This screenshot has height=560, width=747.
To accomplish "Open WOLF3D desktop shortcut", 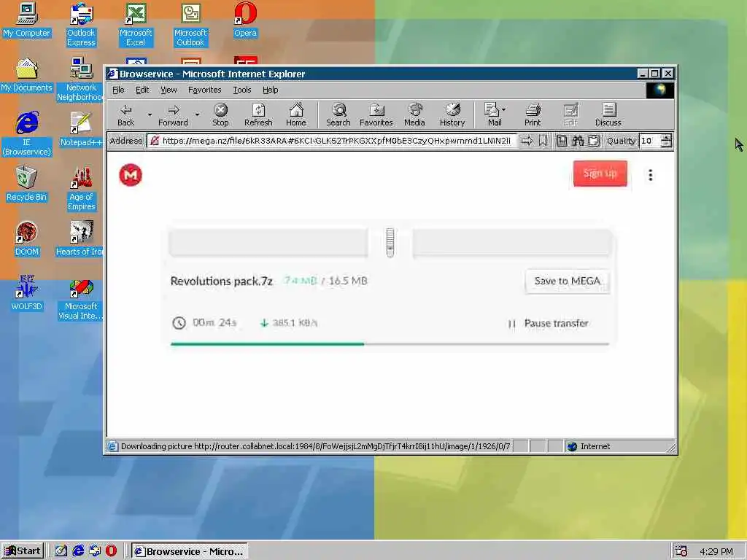I will pyautogui.click(x=27, y=293).
